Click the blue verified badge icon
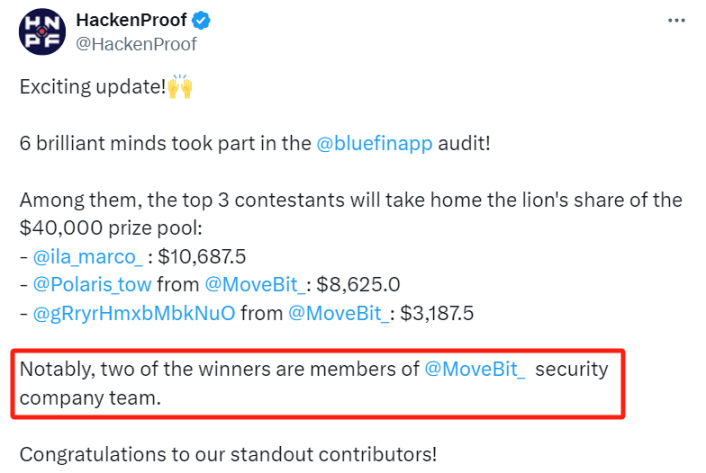This screenshot has width=706, height=473. click(201, 20)
